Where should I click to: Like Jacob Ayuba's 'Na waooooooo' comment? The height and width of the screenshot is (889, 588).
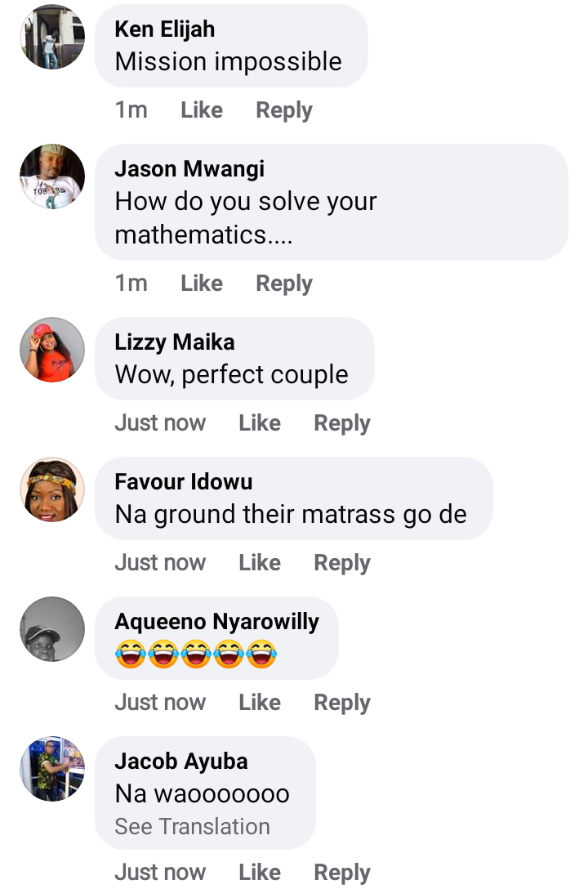pyautogui.click(x=260, y=872)
